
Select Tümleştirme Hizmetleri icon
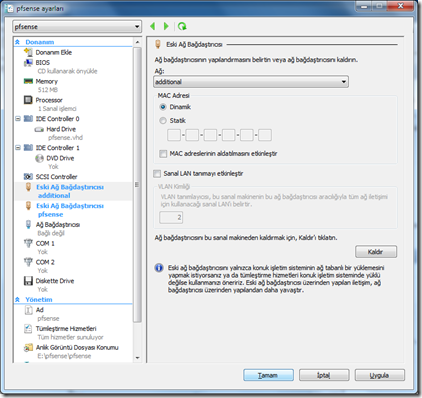[x=28, y=329]
